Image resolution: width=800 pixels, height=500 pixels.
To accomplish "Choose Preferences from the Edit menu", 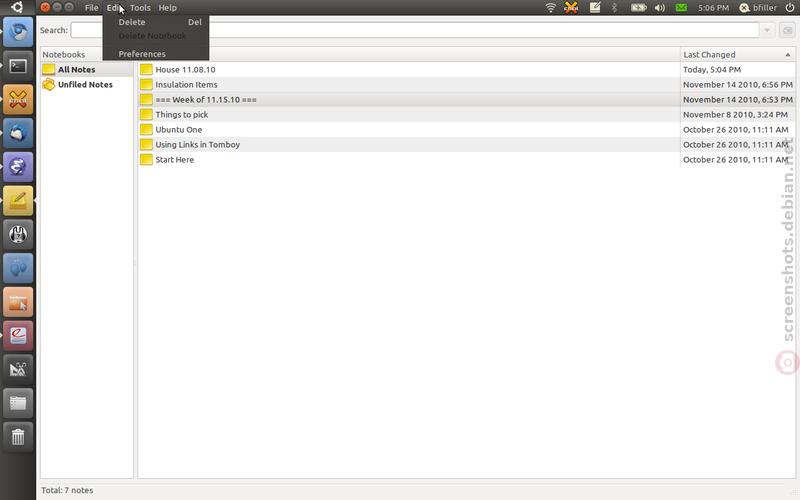I will pos(156,54).
